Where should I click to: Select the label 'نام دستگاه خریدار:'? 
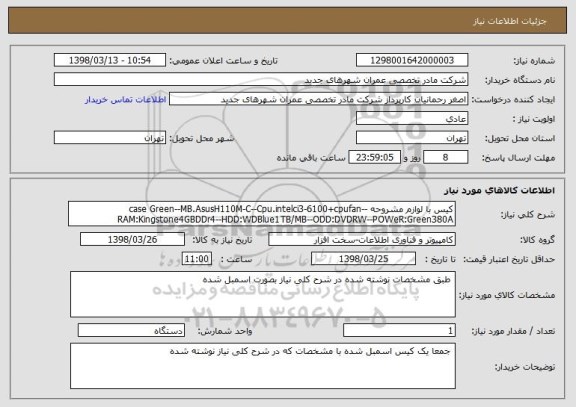pos(520,80)
